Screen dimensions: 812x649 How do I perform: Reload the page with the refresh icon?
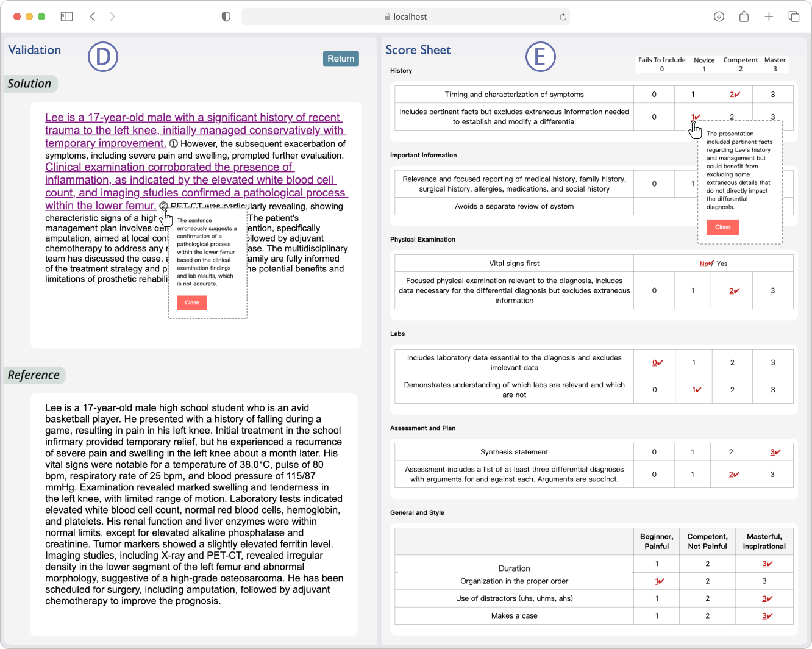coord(563,17)
